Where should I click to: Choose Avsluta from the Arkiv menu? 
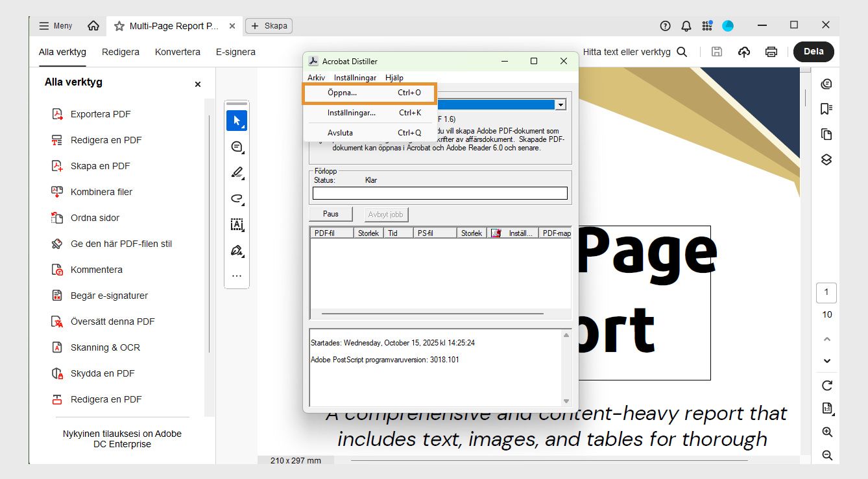(x=370, y=133)
